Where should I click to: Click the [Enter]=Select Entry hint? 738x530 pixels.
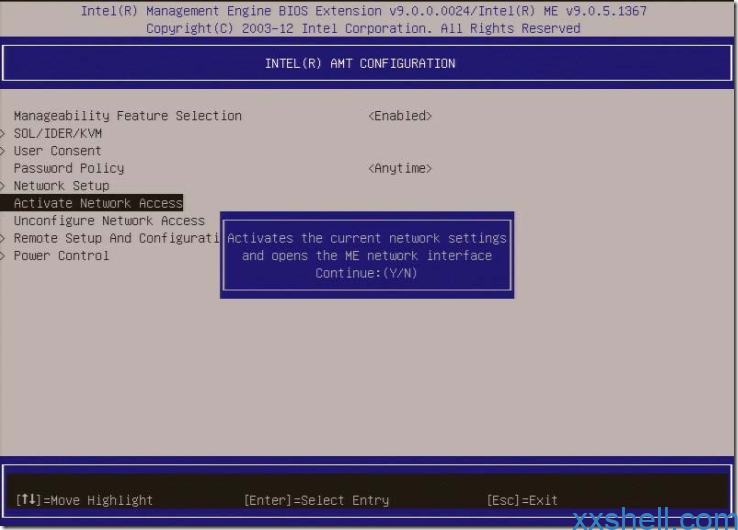click(316, 500)
